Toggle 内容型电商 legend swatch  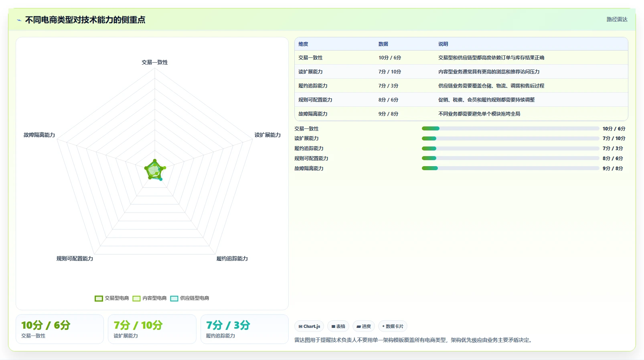tap(136, 298)
